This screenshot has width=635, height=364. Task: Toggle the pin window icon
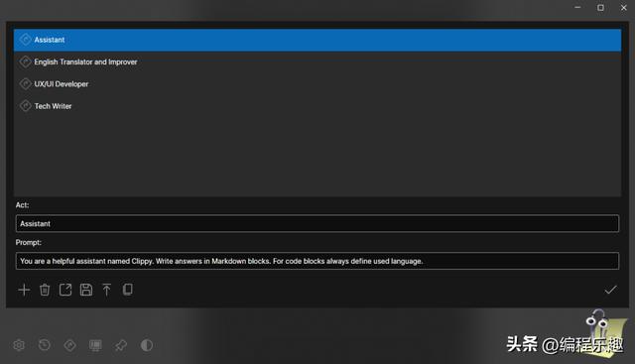pyautogui.click(x=121, y=345)
